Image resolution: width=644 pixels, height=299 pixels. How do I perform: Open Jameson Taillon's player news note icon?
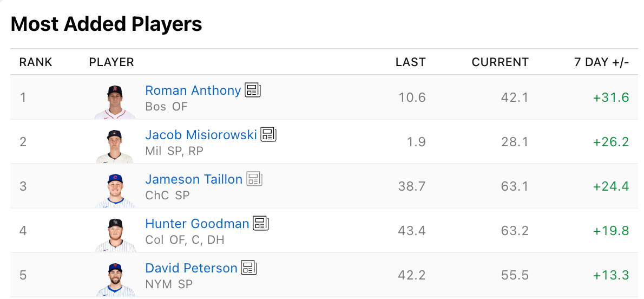[x=254, y=179]
